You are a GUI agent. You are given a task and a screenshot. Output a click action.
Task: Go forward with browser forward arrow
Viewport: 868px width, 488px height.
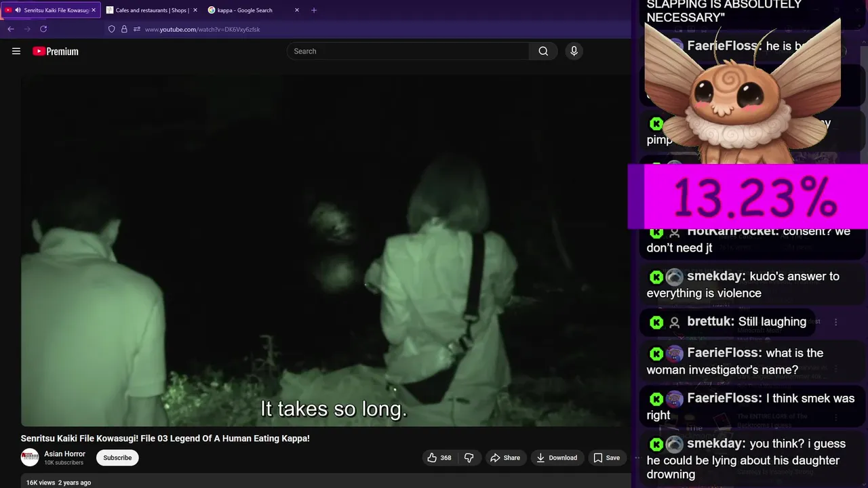tap(27, 29)
